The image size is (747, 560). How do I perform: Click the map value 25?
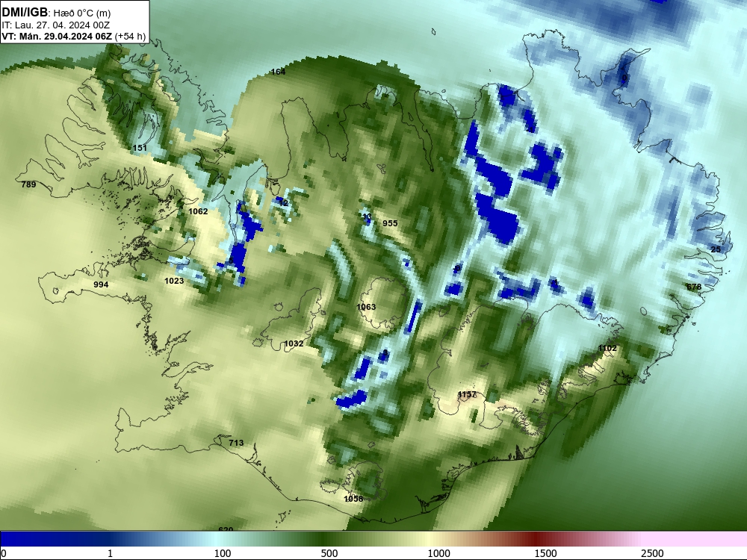click(716, 249)
